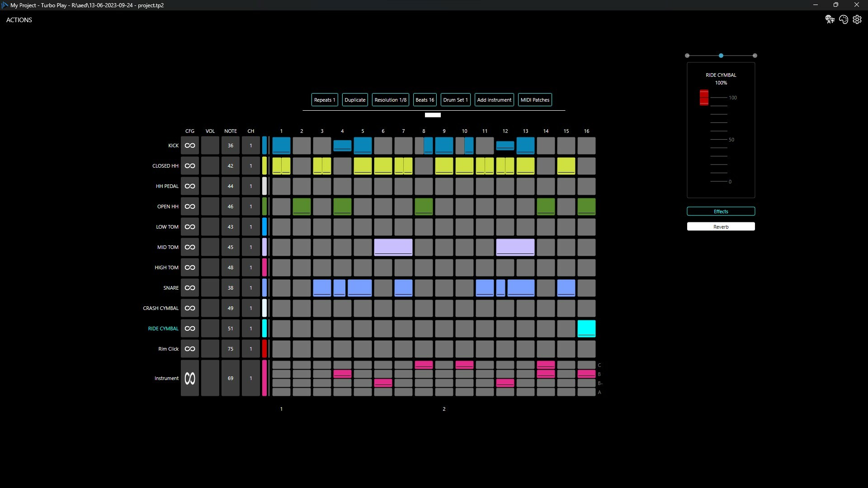Click the Add instrument button
Image resolution: width=868 pixels, height=488 pixels.
point(494,99)
